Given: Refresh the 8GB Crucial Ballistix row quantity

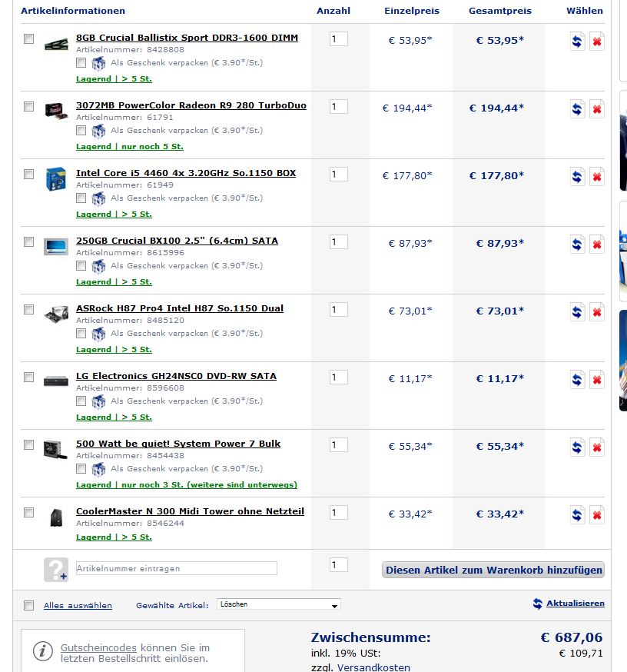Looking at the screenshot, I should (577, 42).
